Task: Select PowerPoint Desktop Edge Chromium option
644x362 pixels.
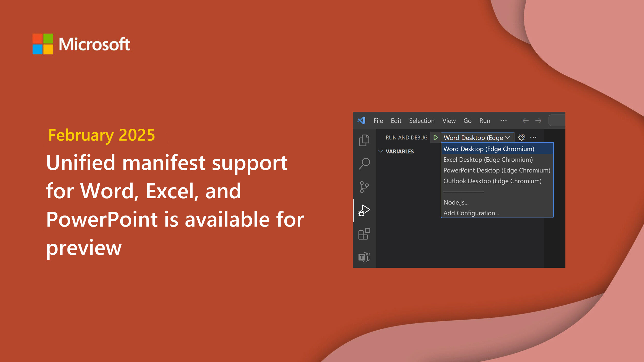Action: (x=496, y=170)
